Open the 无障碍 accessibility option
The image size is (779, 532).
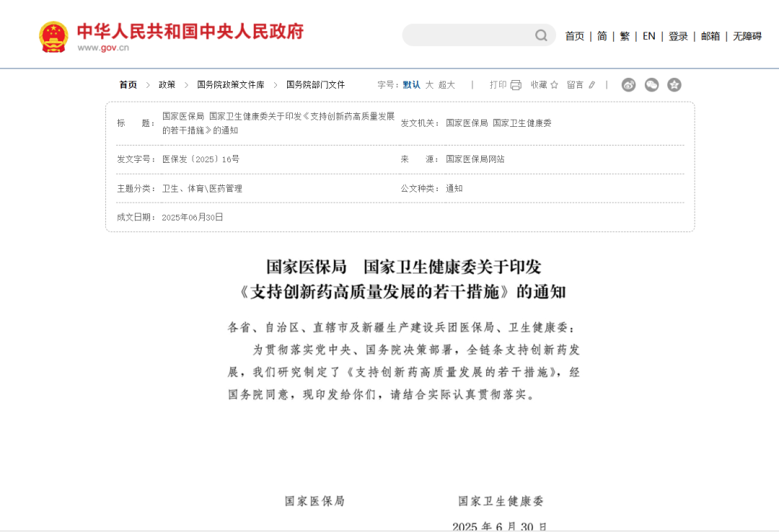[747, 35]
